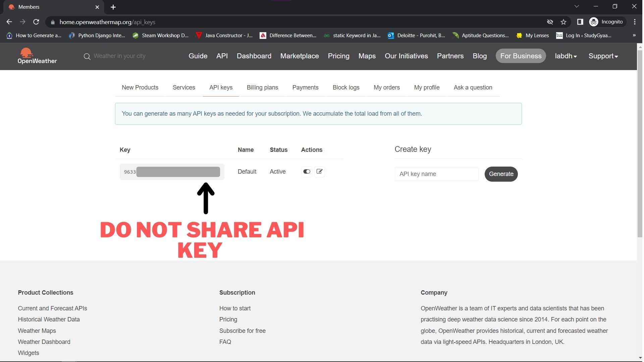Viewport: 644px width, 362px height.
Task: Expand the labdh account menu
Action: 566,56
